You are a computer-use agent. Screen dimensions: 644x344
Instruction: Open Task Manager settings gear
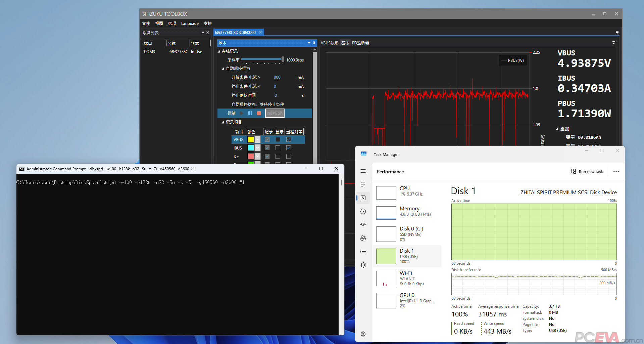(x=363, y=334)
